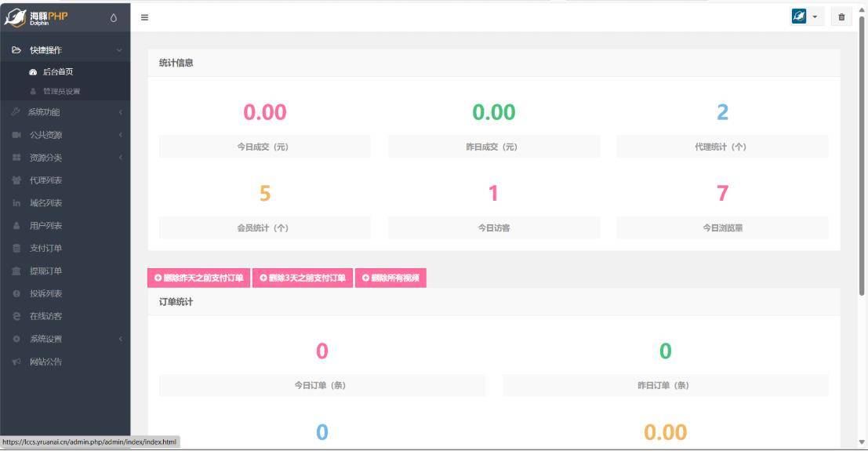Click the water drop theme icon

pos(114,18)
